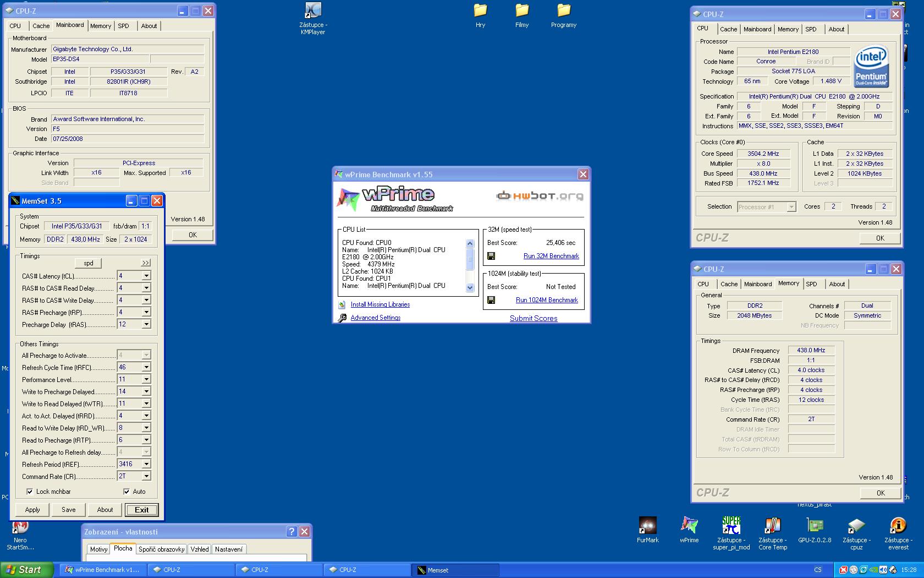Screen dimensions: 924x578
Task: Click the About button in MemSet
Action: click(x=105, y=510)
